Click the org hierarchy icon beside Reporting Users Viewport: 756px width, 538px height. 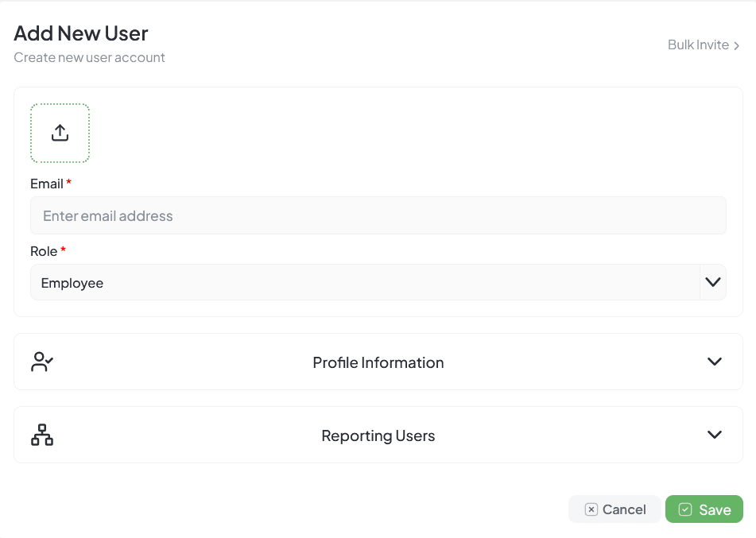pyautogui.click(x=42, y=435)
